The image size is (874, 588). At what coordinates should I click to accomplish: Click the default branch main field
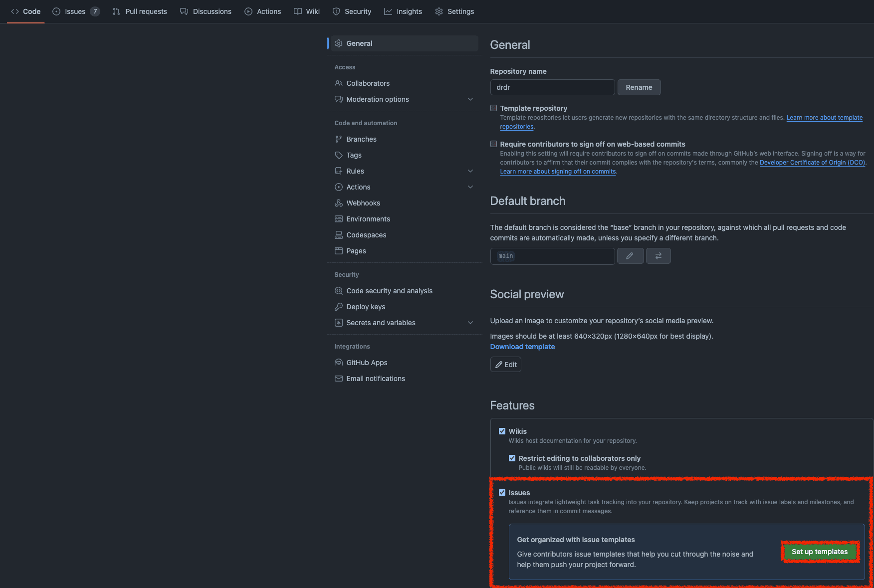(x=552, y=256)
